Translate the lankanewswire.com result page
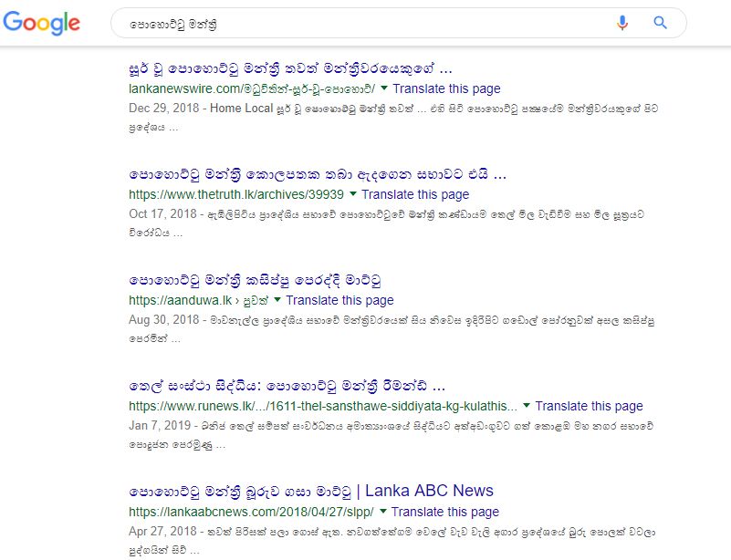 point(446,88)
